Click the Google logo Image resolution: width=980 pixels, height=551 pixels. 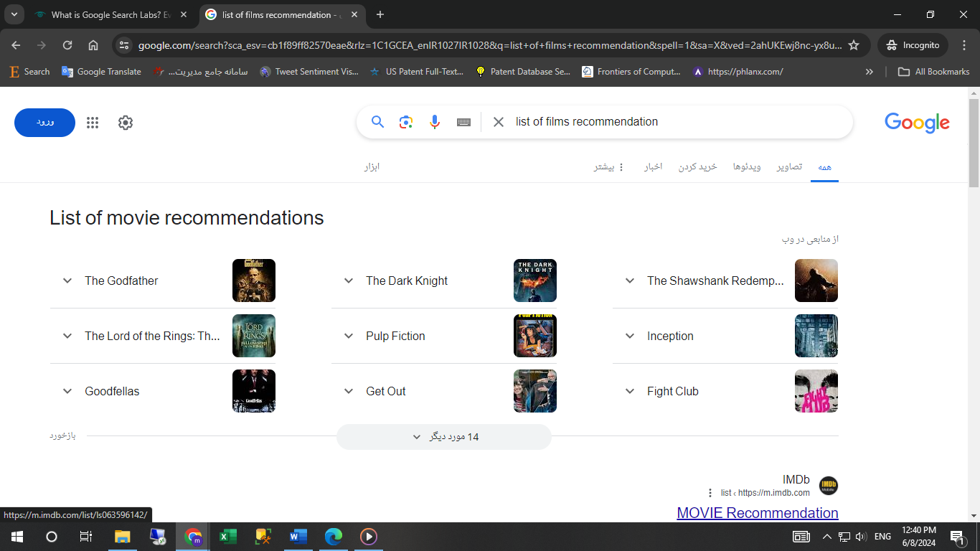click(917, 123)
